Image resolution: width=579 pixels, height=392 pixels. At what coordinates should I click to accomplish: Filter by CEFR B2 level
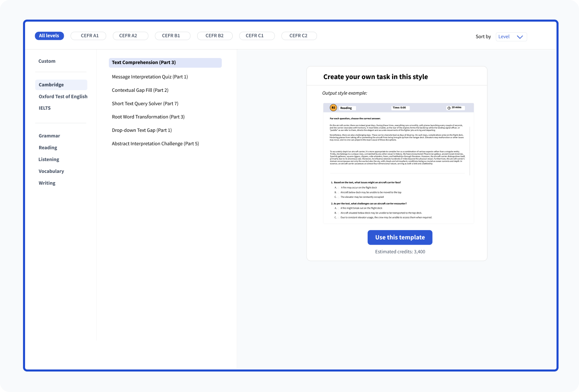click(x=215, y=36)
